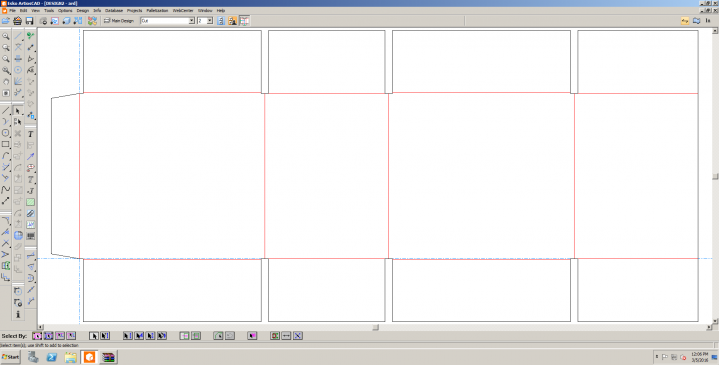Open the Design menu
This screenshot has height=365, width=719.
pyautogui.click(x=83, y=10)
